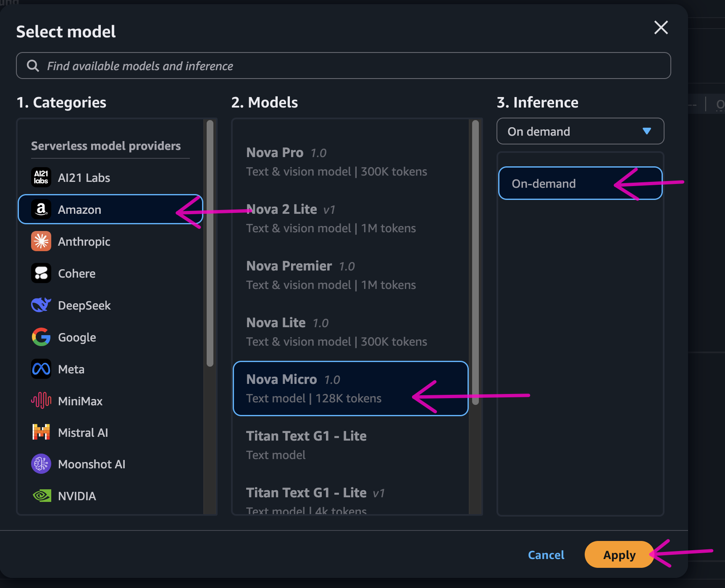This screenshot has width=725, height=588.
Task: Select the Meta provider icon
Action: click(41, 369)
